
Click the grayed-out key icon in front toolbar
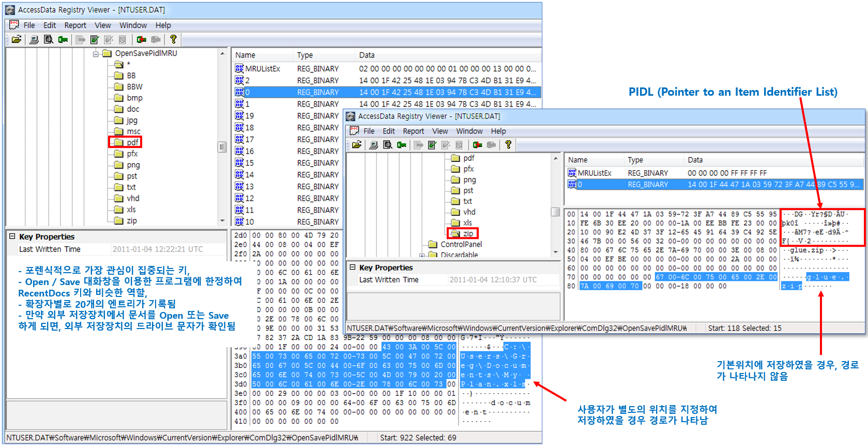491,145
